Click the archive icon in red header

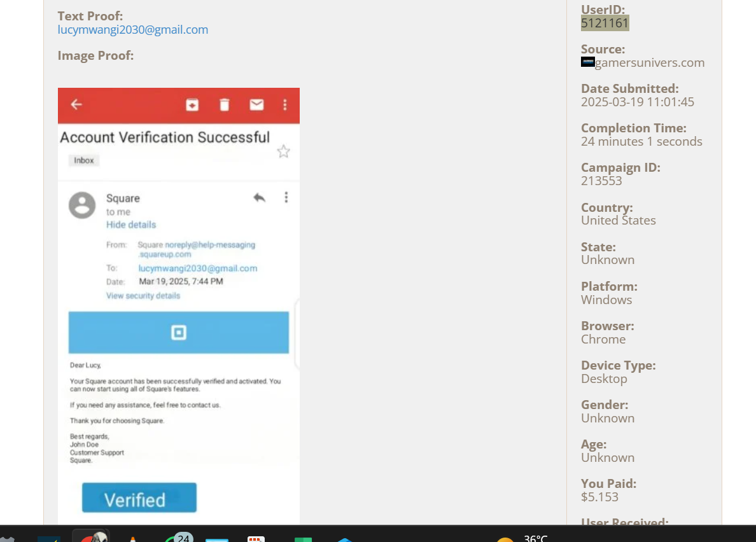click(x=192, y=104)
